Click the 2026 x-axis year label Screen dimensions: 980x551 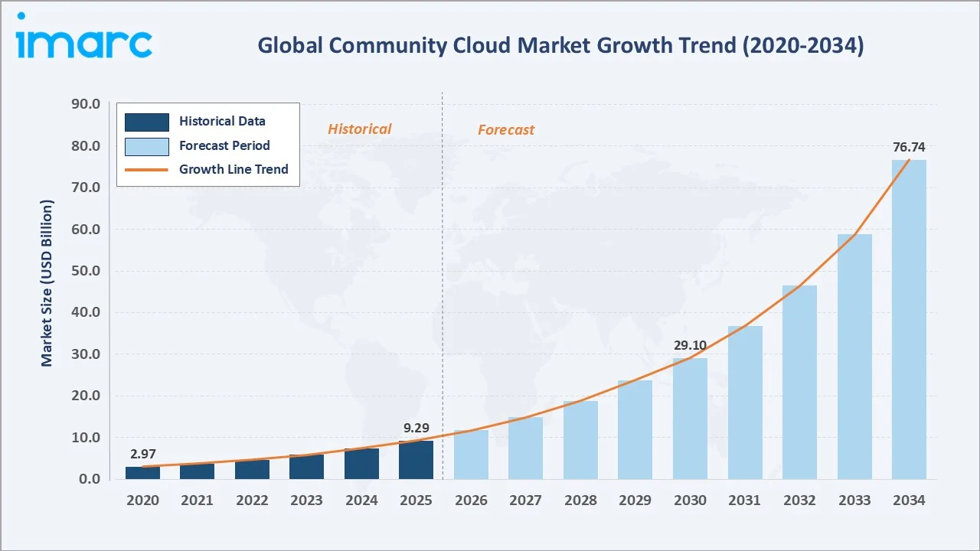(x=471, y=500)
